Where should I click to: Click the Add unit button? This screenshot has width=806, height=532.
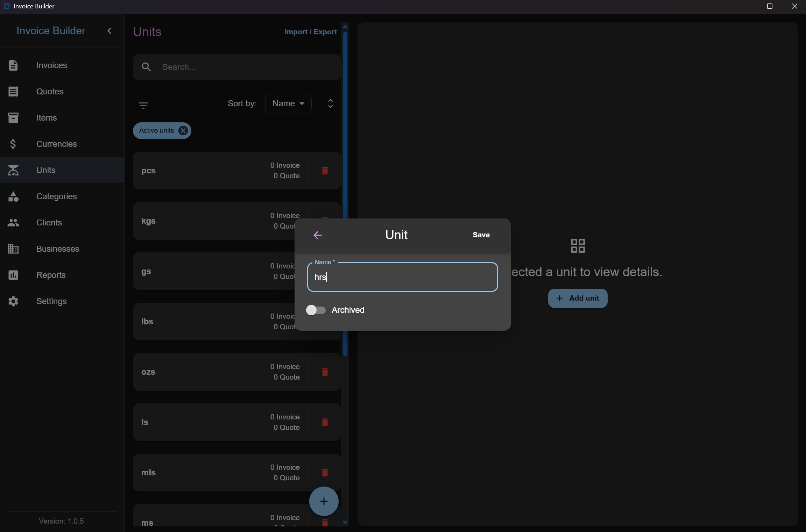578,298
